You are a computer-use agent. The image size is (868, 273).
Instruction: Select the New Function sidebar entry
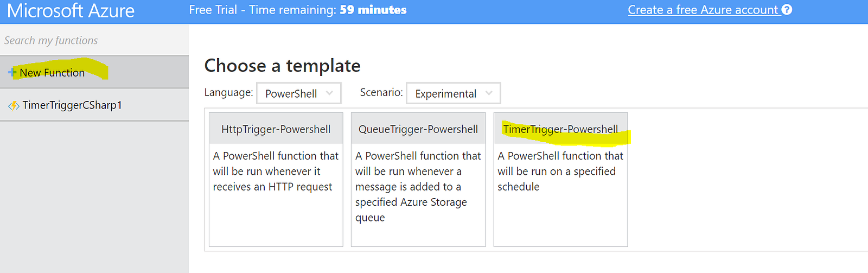(53, 73)
